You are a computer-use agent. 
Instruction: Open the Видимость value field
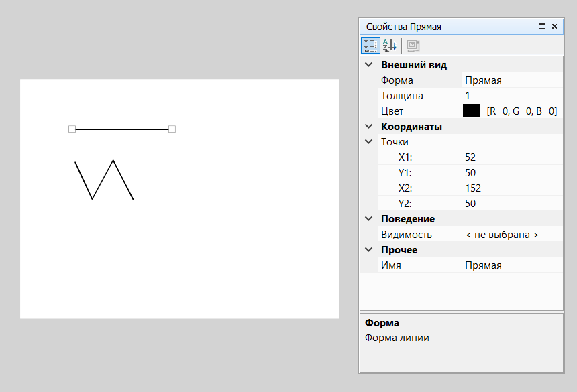[511, 235]
